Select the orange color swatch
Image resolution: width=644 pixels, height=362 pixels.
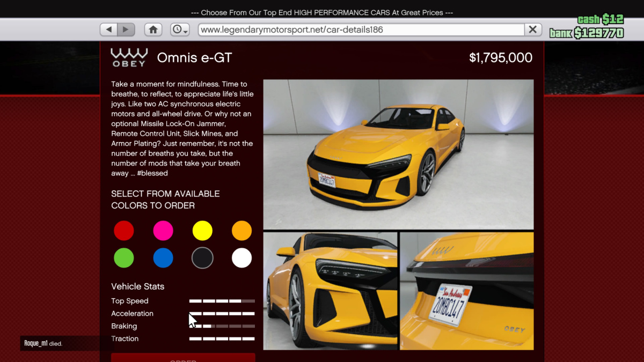click(x=241, y=231)
